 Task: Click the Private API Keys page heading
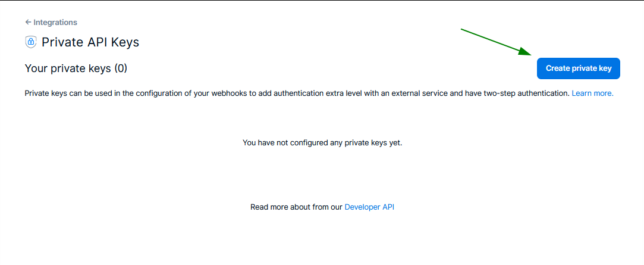[90, 42]
